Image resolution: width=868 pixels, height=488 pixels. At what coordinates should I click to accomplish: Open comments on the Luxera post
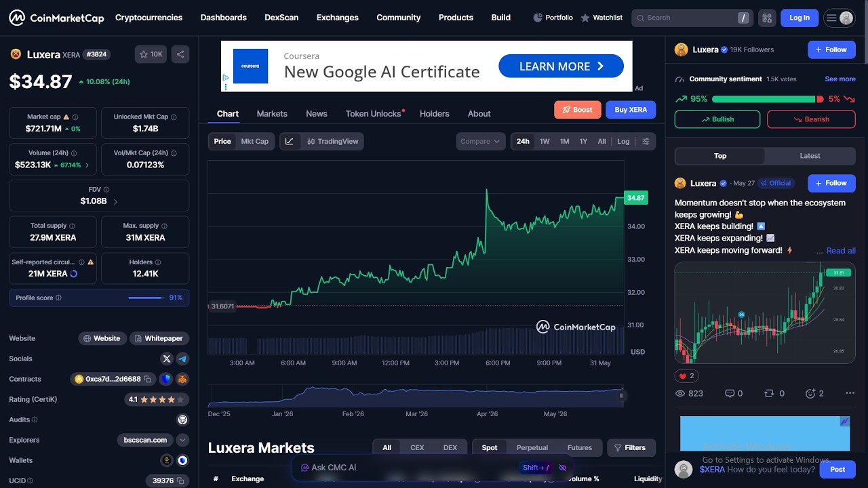click(x=734, y=393)
